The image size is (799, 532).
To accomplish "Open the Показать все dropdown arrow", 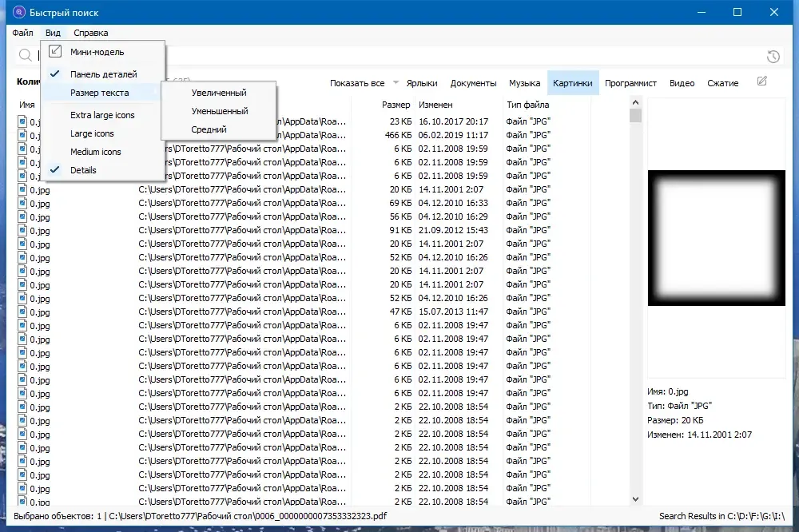I will point(396,82).
